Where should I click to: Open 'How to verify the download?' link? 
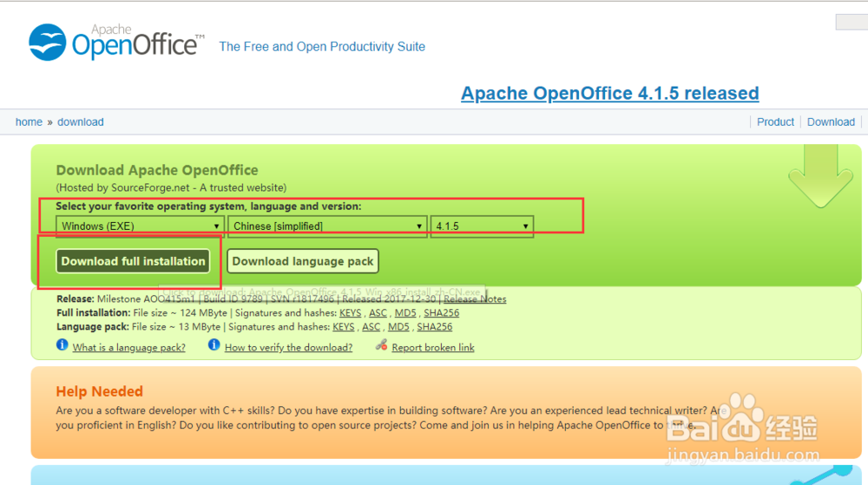click(288, 347)
